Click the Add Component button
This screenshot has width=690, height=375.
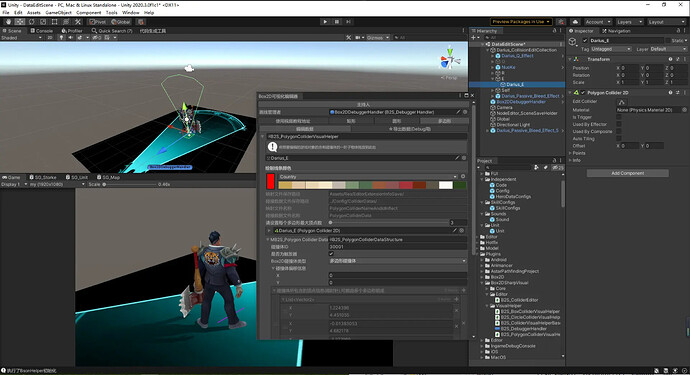click(628, 173)
